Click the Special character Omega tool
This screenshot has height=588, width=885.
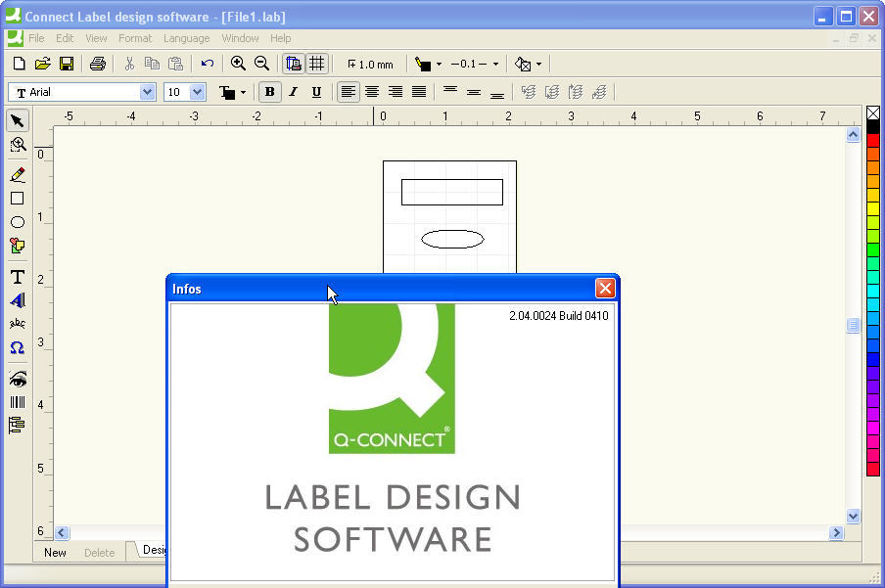(x=17, y=347)
